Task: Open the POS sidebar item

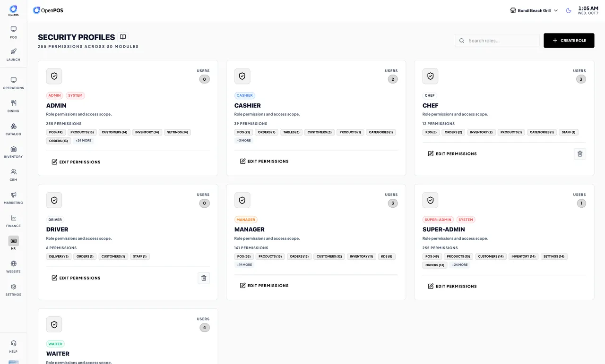Action: [13, 32]
